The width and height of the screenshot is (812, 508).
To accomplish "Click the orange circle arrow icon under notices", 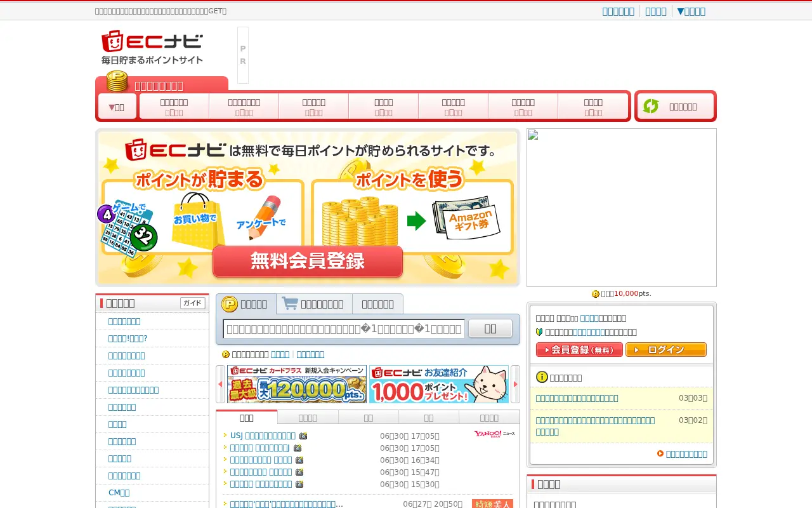I will click(660, 453).
